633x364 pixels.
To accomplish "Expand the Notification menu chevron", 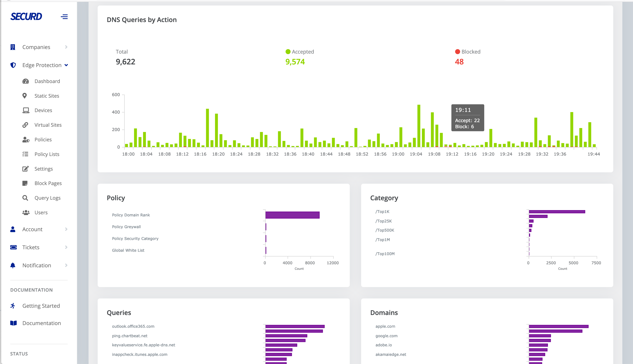I will pyautogui.click(x=66, y=265).
